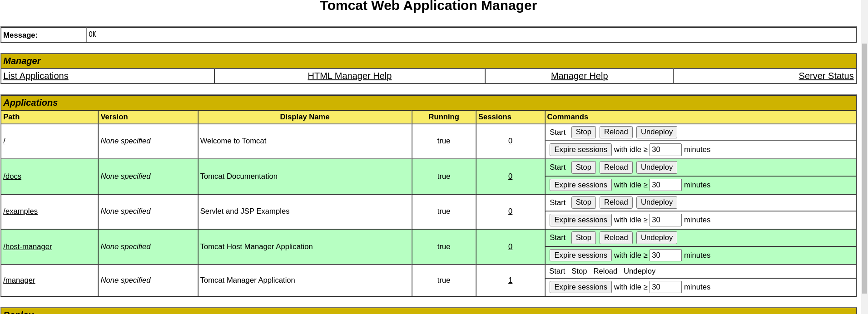This screenshot has height=314, width=868.
Task: Stop the Servlet and JSP Examples app
Action: coord(583,202)
